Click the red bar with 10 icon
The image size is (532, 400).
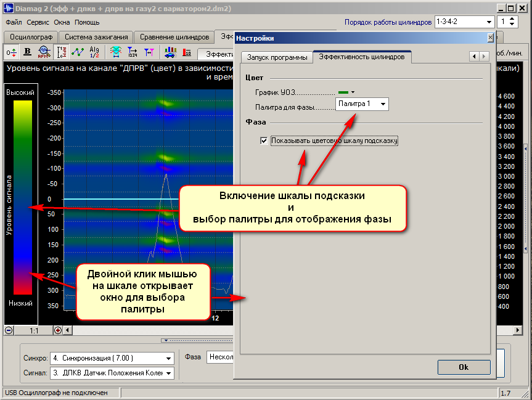(x=187, y=52)
